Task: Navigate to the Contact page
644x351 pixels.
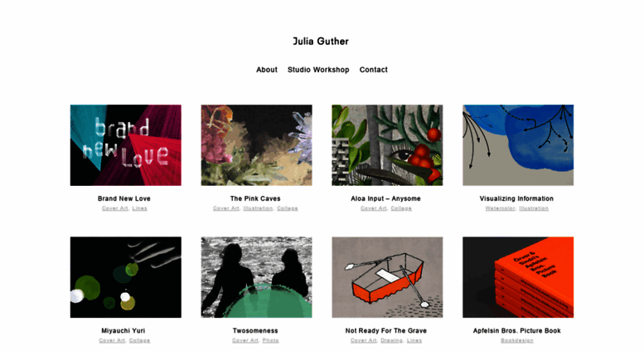Action: [373, 70]
